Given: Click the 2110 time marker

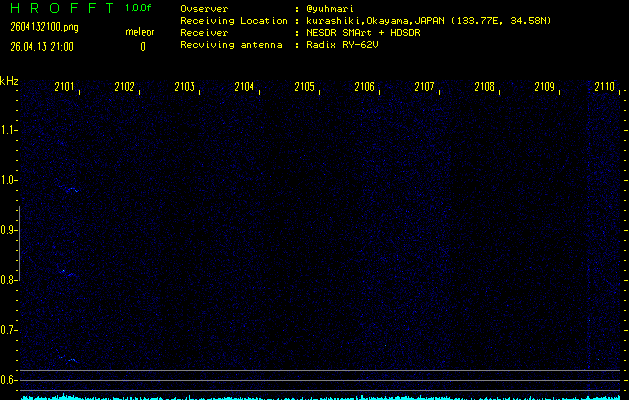Looking at the screenshot, I should pyautogui.click(x=605, y=87).
